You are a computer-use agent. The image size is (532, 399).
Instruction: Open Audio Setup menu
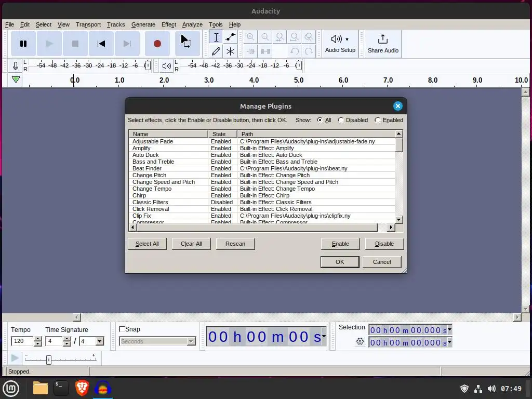tap(340, 44)
